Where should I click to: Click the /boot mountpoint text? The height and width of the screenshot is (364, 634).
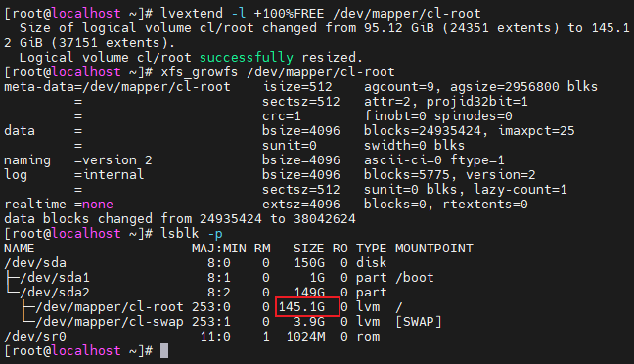[x=415, y=278]
